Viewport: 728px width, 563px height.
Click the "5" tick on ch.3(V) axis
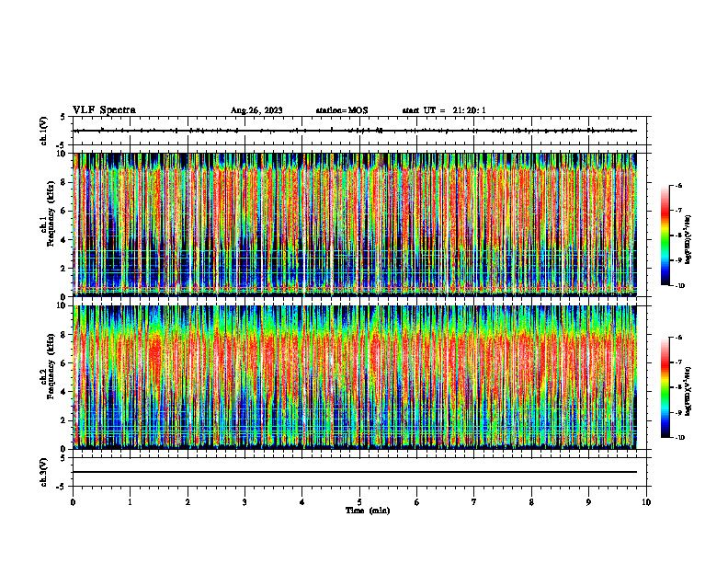click(x=63, y=458)
